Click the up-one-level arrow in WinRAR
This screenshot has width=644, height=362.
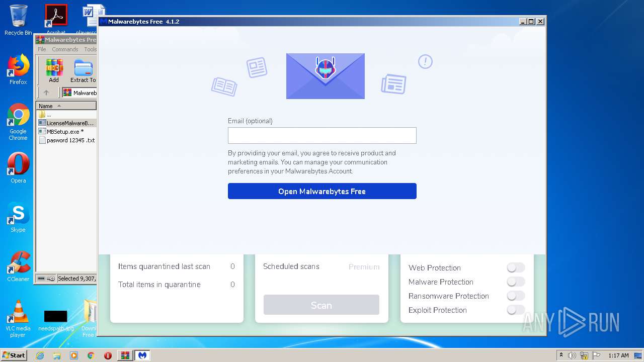click(46, 93)
